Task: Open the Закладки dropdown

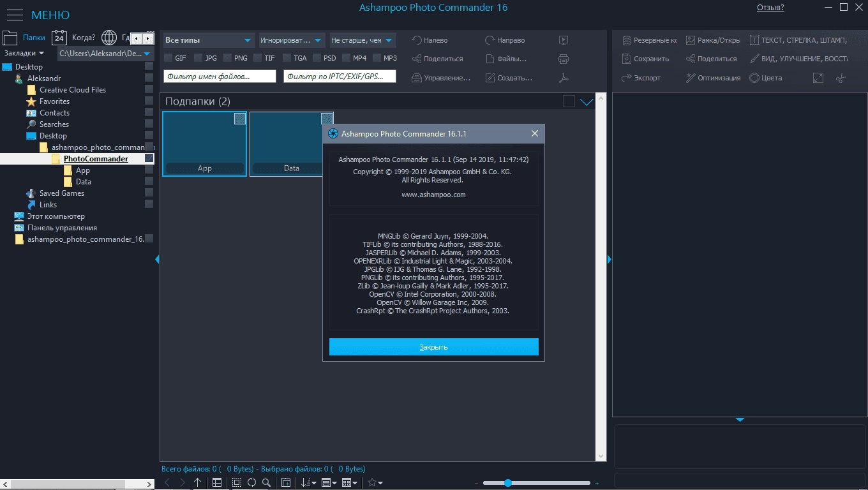Action: 24,54
